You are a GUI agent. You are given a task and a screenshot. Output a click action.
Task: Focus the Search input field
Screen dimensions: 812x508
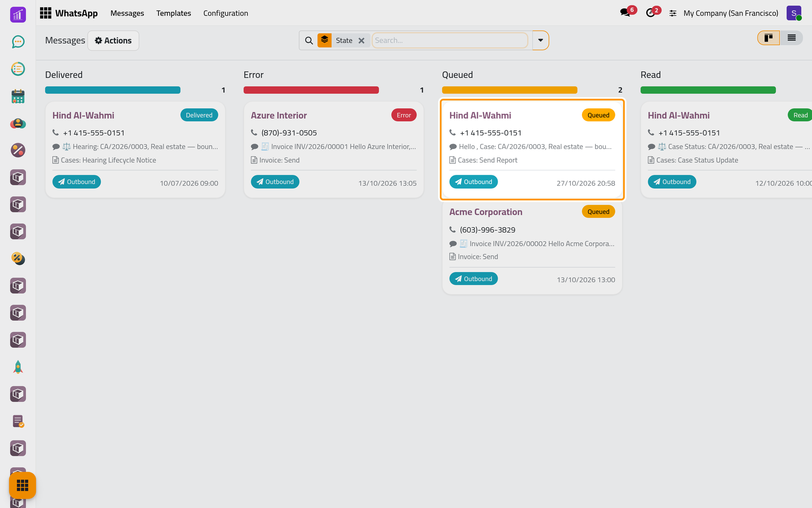(450, 40)
